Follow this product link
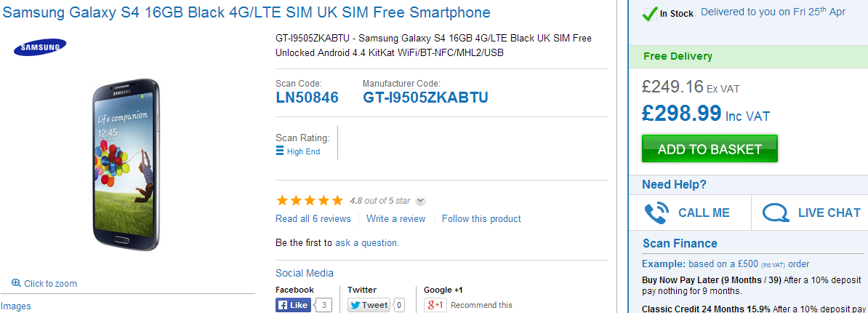 point(481,219)
